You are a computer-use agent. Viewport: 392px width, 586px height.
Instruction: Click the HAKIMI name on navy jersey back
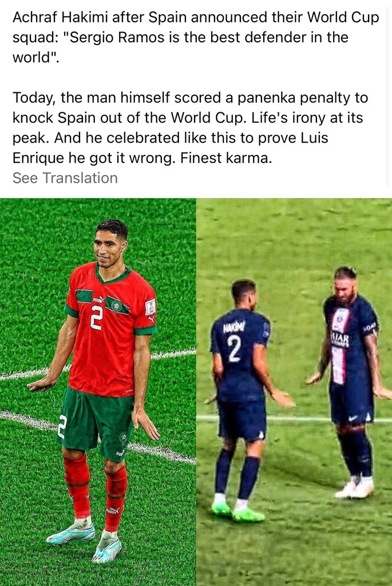(x=234, y=328)
